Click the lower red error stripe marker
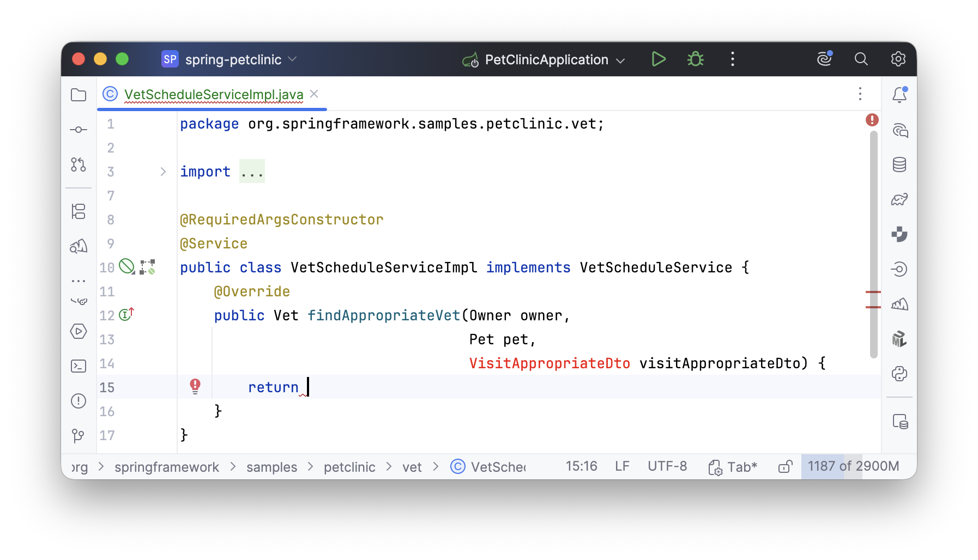978x560 pixels. [873, 307]
